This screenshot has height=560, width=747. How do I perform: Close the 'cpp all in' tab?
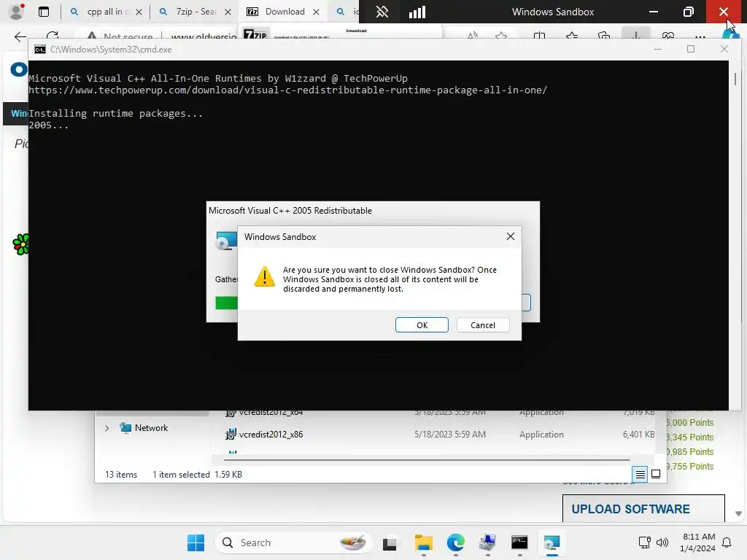(139, 12)
